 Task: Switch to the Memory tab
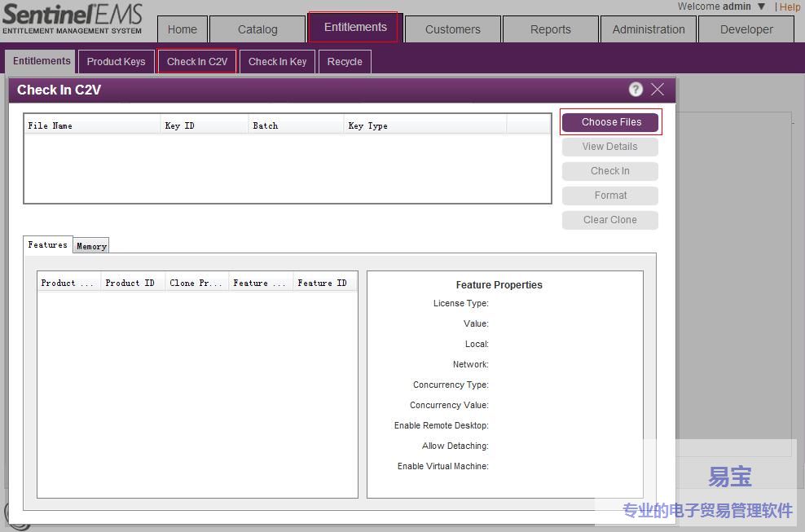(91, 246)
